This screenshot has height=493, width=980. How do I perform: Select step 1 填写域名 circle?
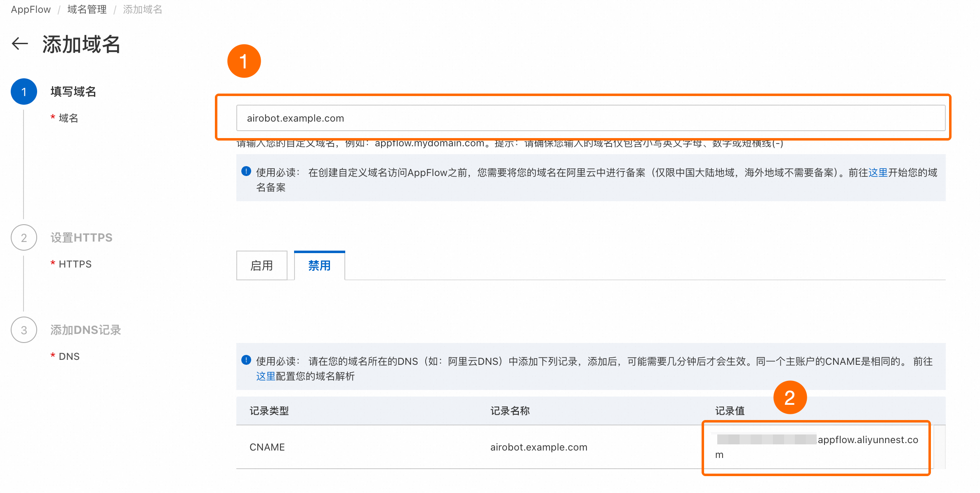coord(24,92)
